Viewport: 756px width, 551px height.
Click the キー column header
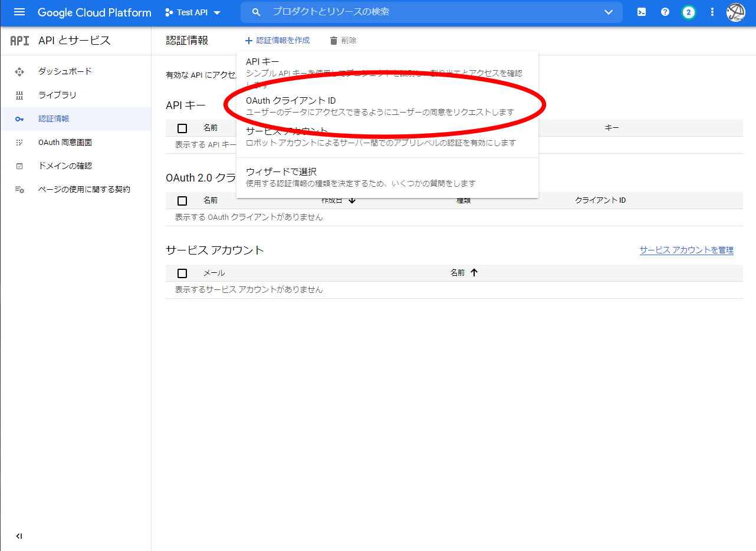[x=612, y=127]
